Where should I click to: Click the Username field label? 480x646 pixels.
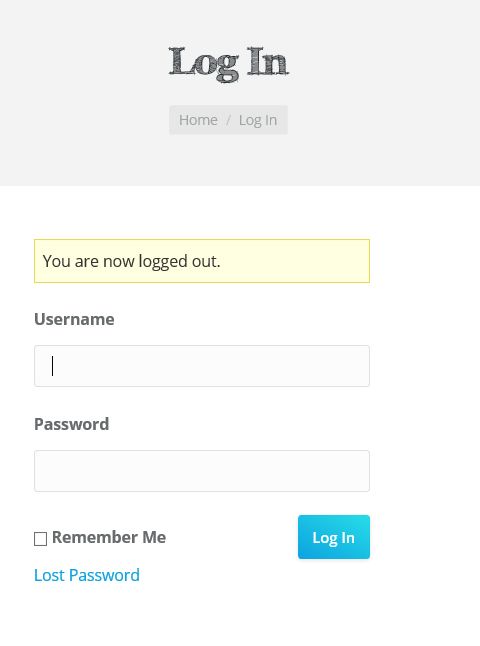(74, 319)
